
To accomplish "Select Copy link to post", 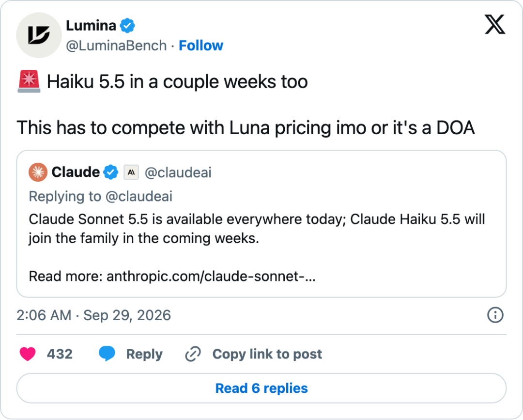I will (x=267, y=354).
